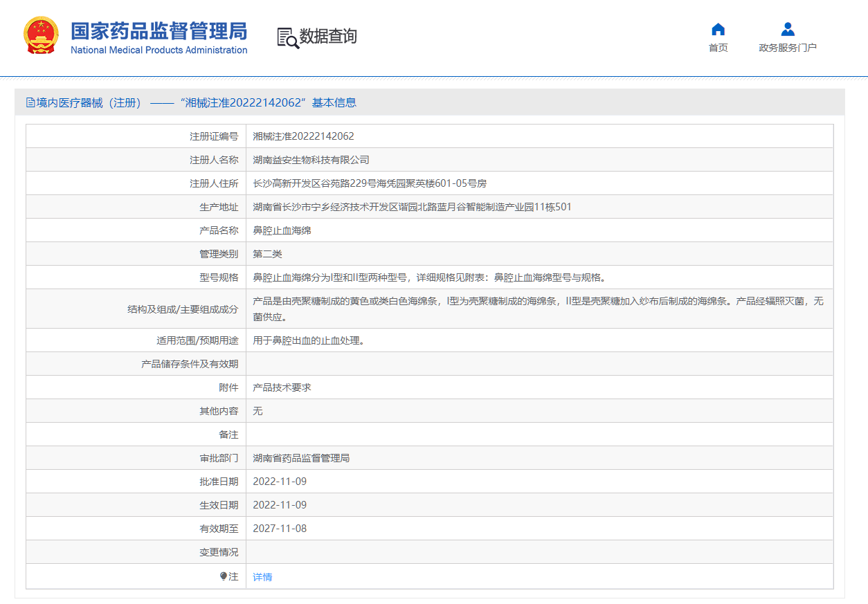
Task: Click the 数据查询 heading text
Action: click(x=328, y=37)
